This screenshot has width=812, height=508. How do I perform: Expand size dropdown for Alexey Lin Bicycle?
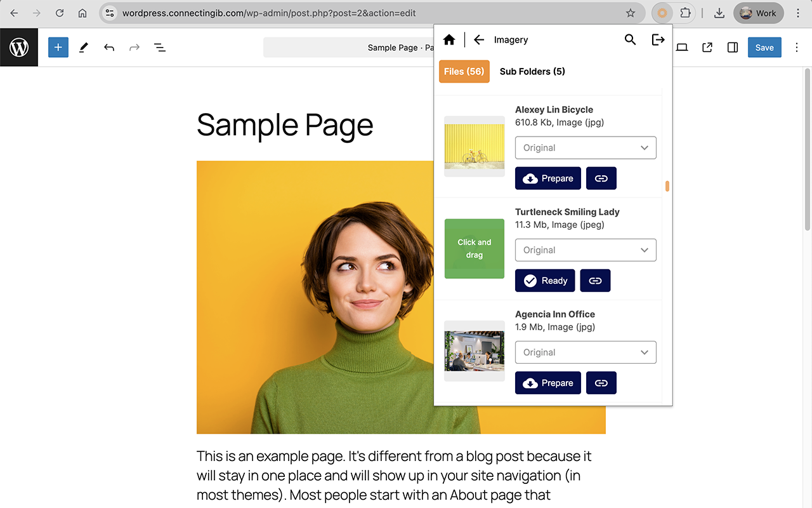pos(586,148)
